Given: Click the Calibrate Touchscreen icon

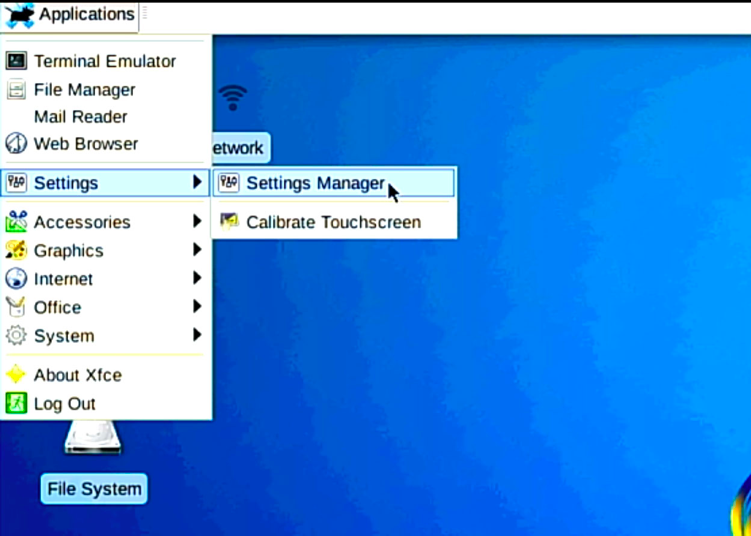Looking at the screenshot, I should (230, 222).
